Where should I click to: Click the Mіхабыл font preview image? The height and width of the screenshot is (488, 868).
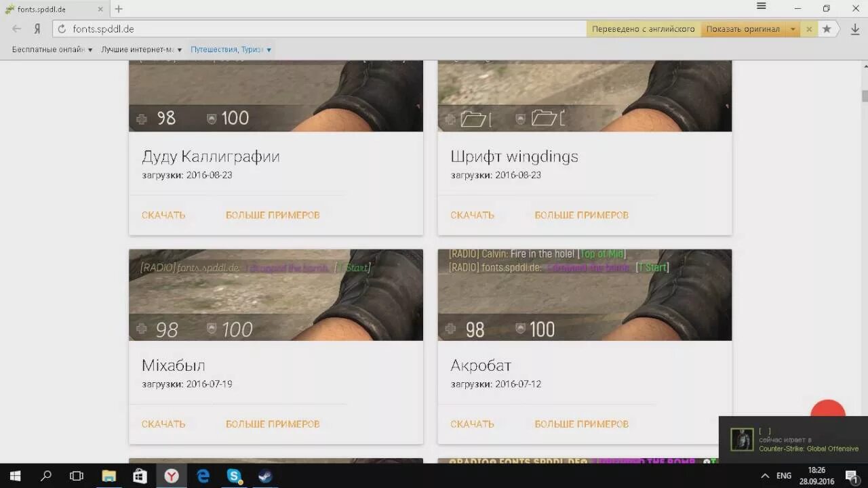pos(276,295)
